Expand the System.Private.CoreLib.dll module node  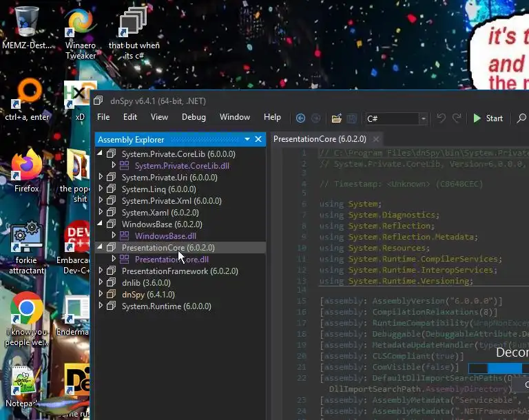pos(114,165)
